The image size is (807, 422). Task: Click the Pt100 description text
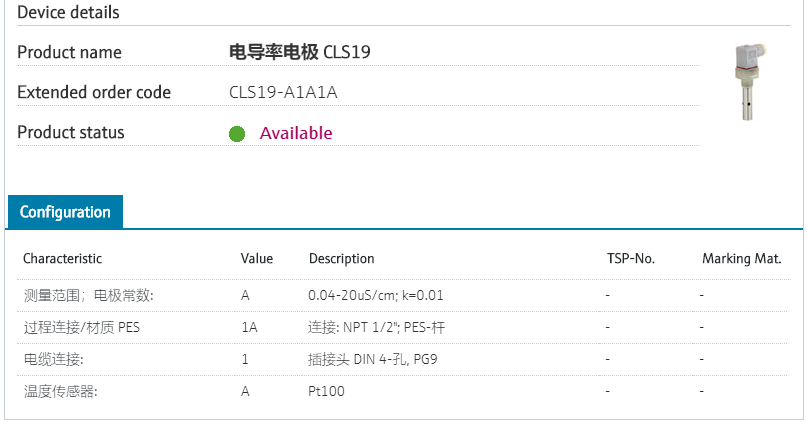coord(326,391)
